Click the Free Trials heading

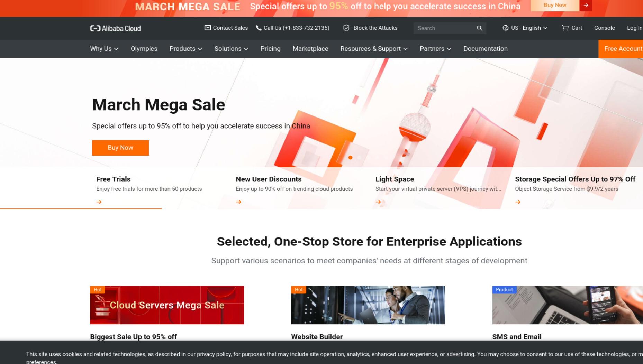click(x=113, y=179)
